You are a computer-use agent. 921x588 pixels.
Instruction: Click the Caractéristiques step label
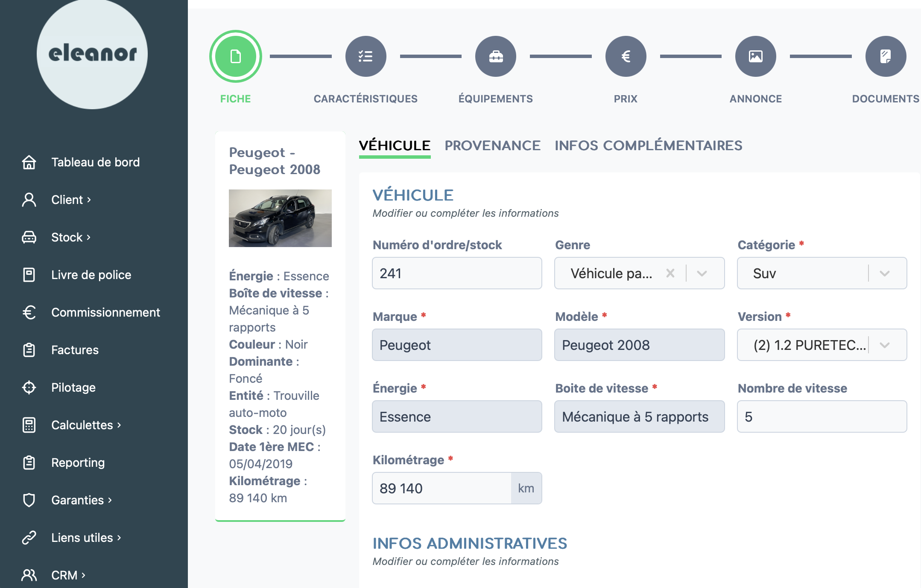pos(365,99)
